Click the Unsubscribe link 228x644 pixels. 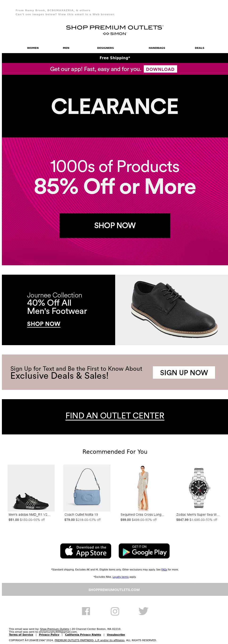116,635
